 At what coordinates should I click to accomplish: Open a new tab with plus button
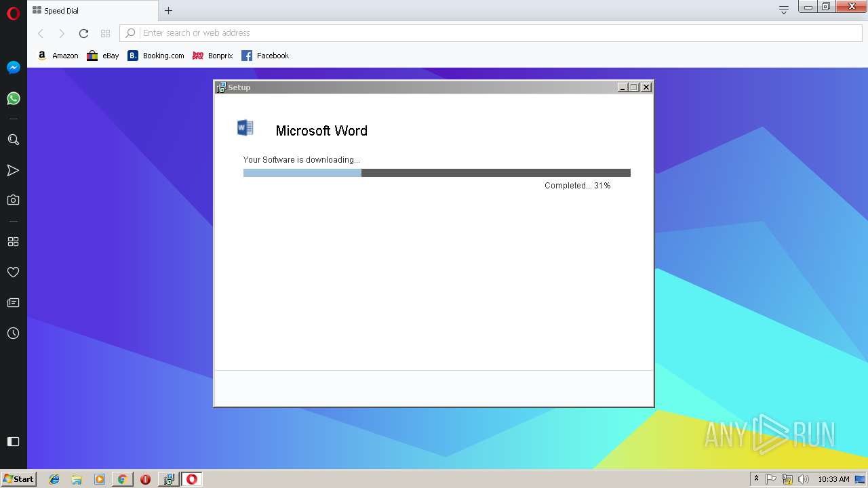[169, 10]
